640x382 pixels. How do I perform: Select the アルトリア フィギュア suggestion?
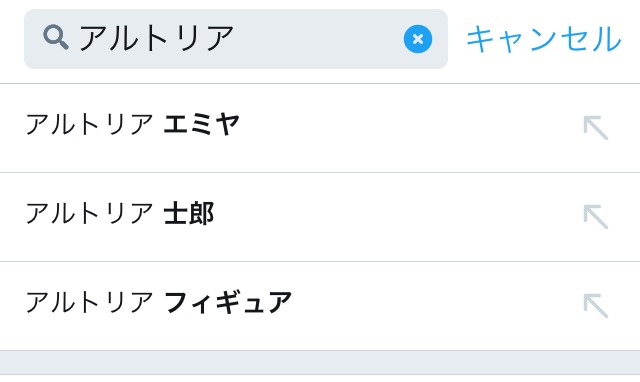(320, 306)
